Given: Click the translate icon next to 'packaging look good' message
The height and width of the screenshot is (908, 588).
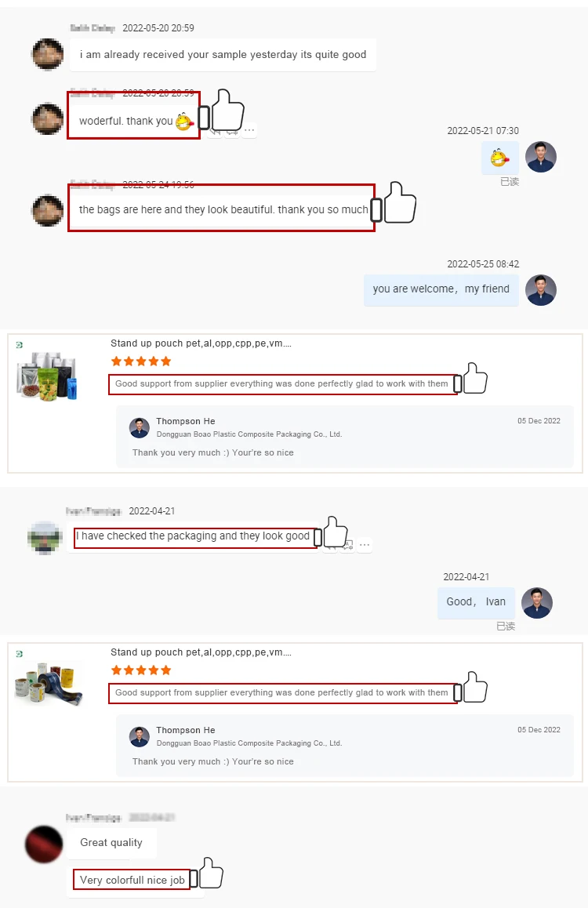Looking at the screenshot, I should coord(347,545).
